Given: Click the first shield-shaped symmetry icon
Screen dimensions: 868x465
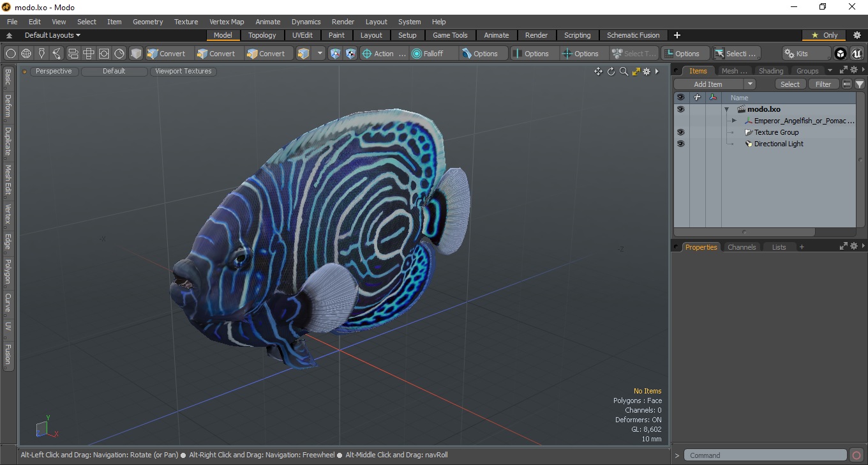Looking at the screenshot, I should point(336,54).
